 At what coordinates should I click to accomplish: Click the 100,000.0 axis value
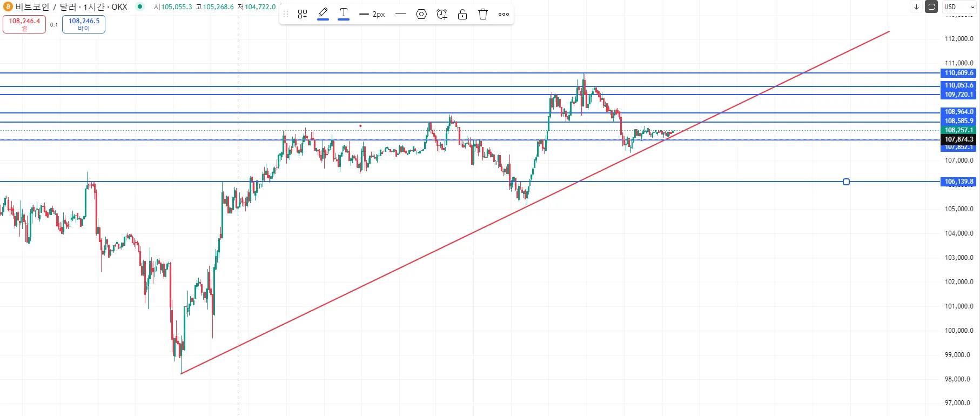tap(959, 331)
